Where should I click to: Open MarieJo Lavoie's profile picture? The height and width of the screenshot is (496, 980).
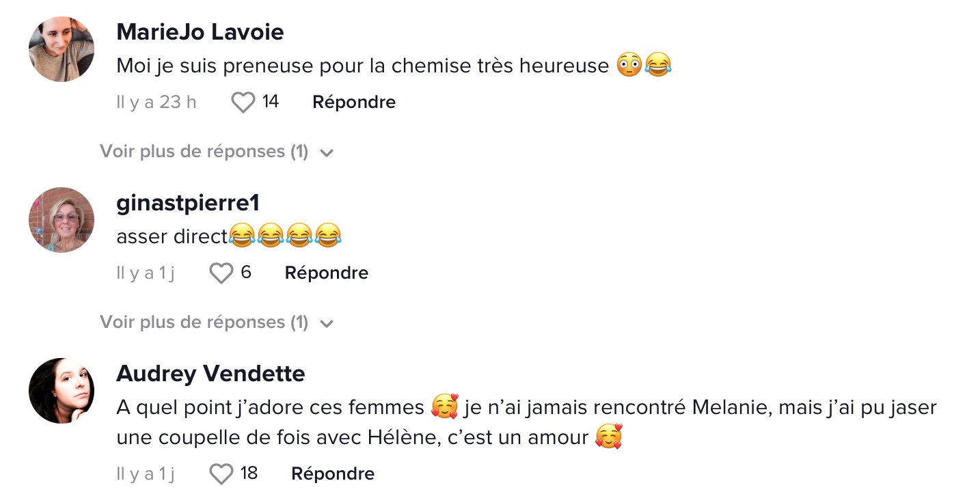[62, 49]
